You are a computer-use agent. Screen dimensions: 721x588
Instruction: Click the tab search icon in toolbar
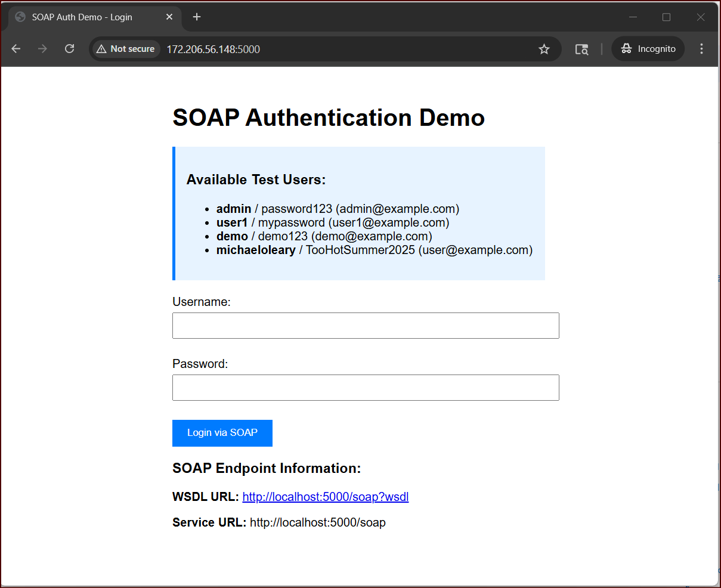[581, 49]
